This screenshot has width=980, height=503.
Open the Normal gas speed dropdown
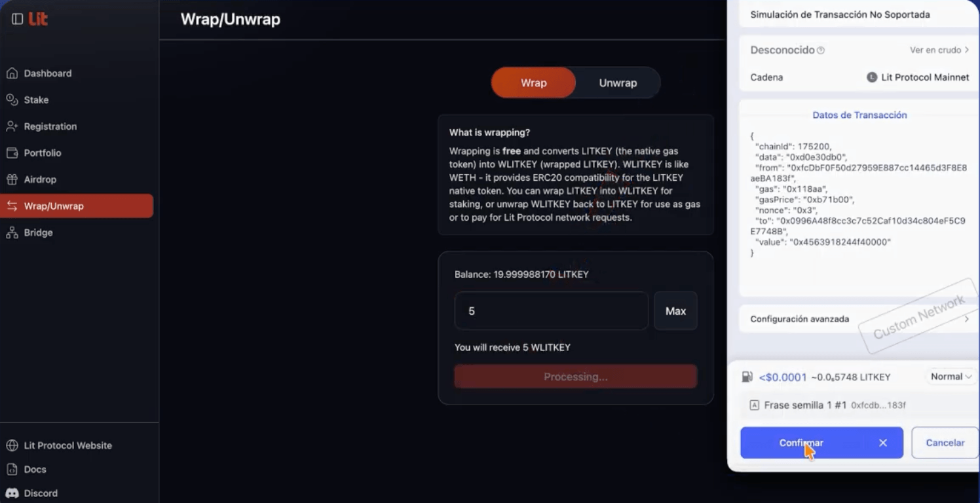[949, 376]
